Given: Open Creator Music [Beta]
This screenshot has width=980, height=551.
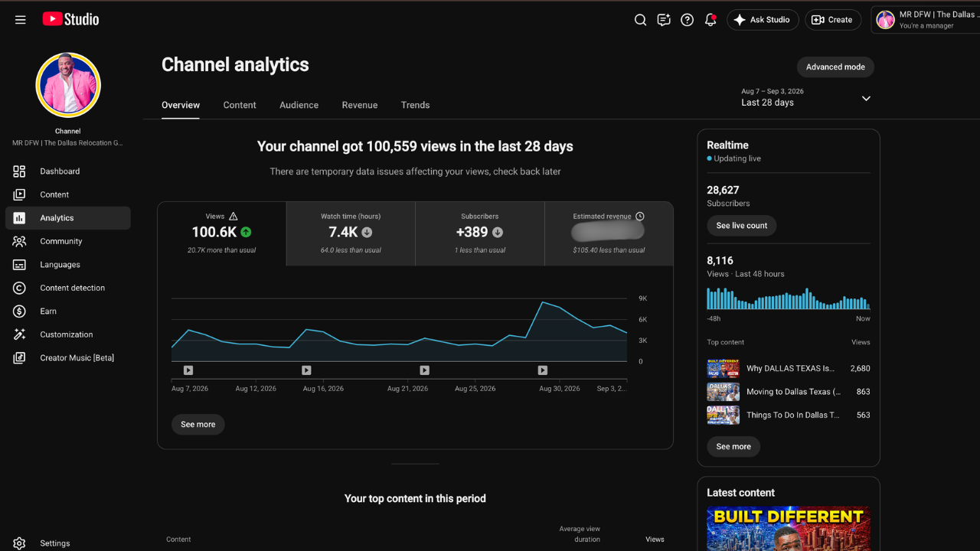Looking at the screenshot, I should tap(68, 358).
